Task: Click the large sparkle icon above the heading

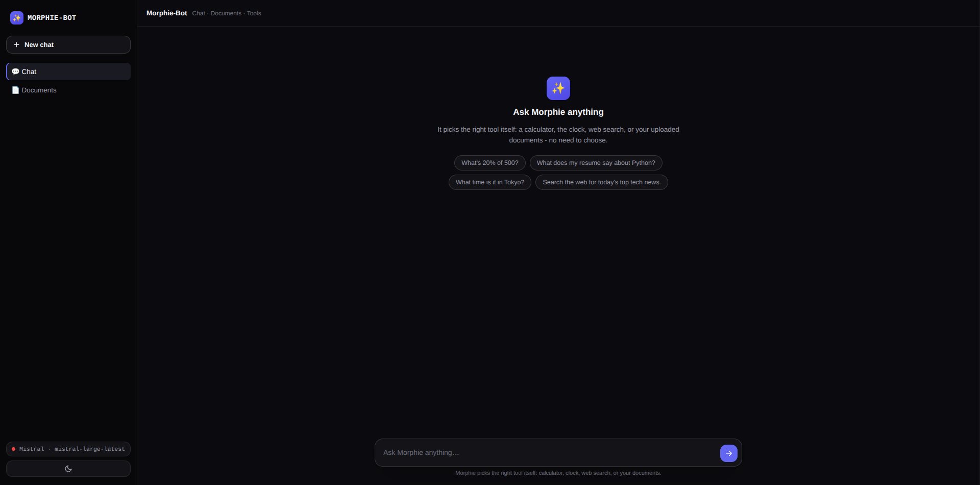Action: coord(558,88)
